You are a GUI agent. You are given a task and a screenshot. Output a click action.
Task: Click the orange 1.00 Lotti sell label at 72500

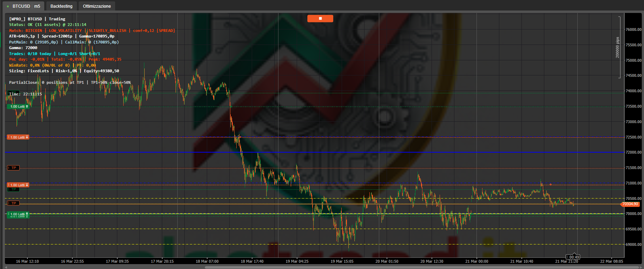(x=18, y=137)
